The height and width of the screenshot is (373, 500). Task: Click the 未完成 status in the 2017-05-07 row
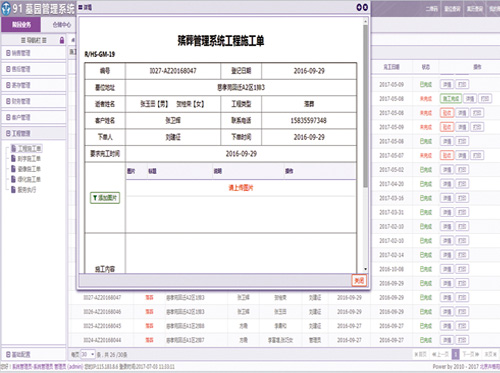click(426, 155)
